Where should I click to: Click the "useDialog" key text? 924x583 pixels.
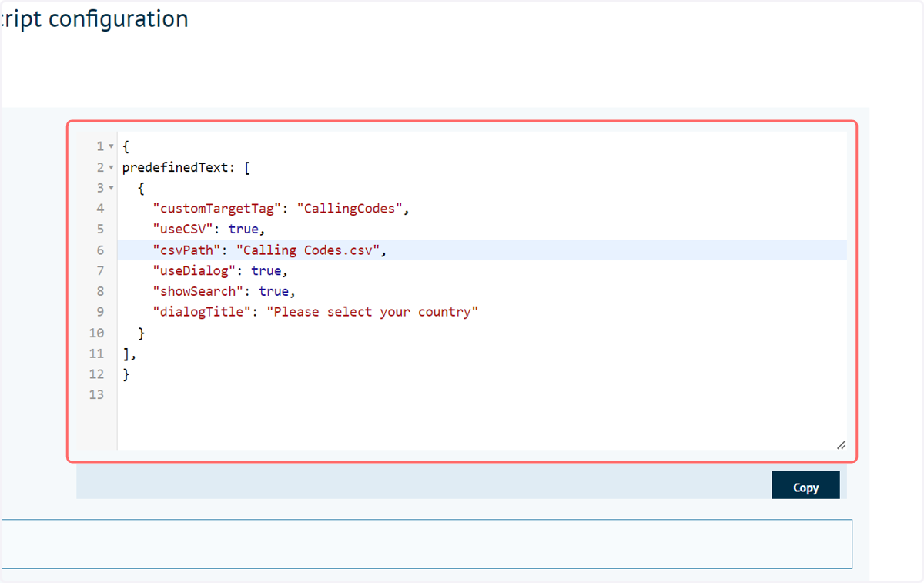194,270
